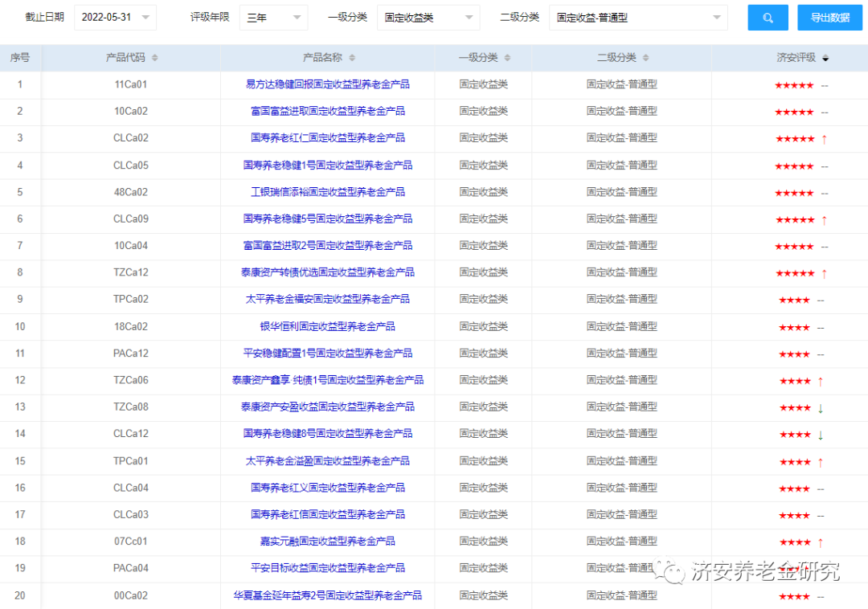This screenshot has width=868, height=609.
Task: Open 国寿养老红义固定收益型养老金产品 link
Action: pyautogui.click(x=328, y=488)
